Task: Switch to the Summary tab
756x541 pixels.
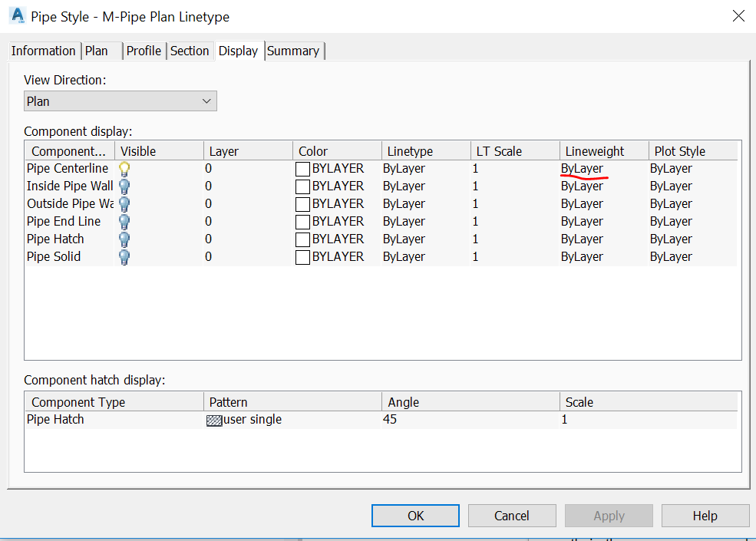Action: coord(294,51)
